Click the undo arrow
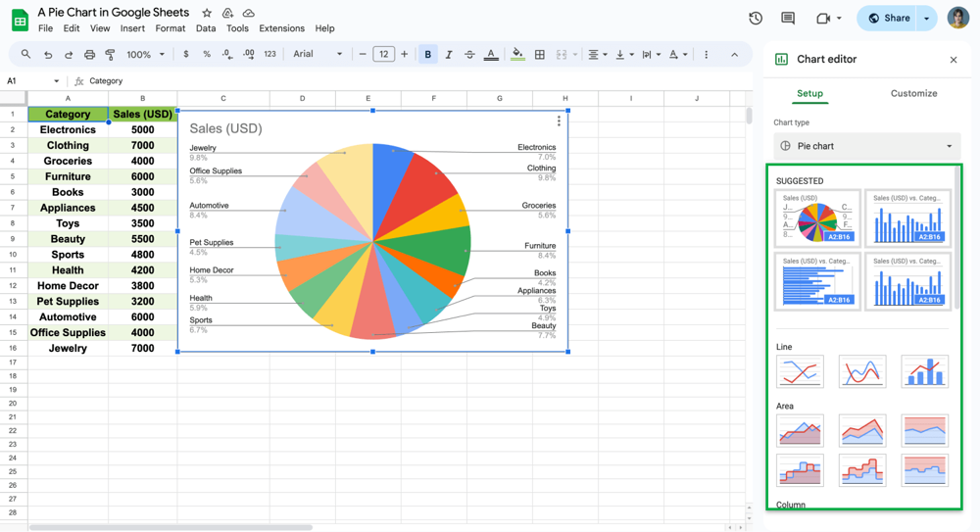 [x=47, y=55]
